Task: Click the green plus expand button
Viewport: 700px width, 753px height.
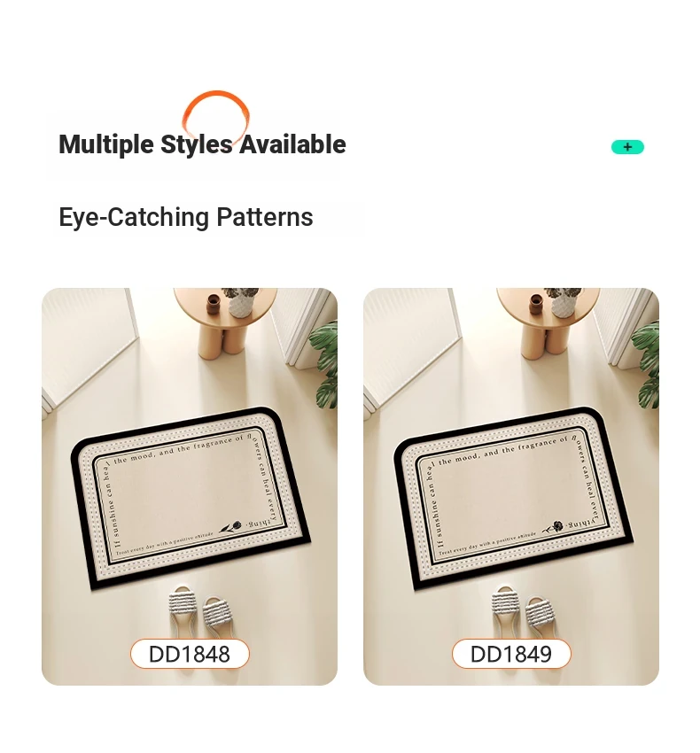Action: [x=627, y=147]
